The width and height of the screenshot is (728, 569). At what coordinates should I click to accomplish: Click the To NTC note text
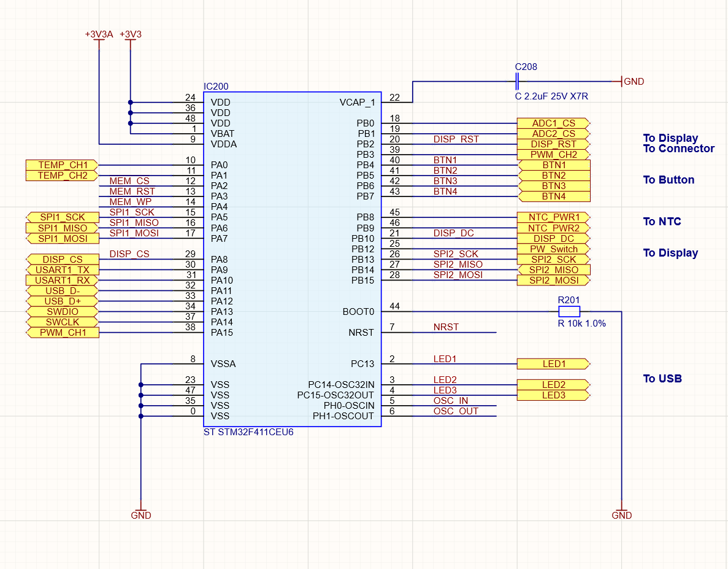[x=662, y=222]
